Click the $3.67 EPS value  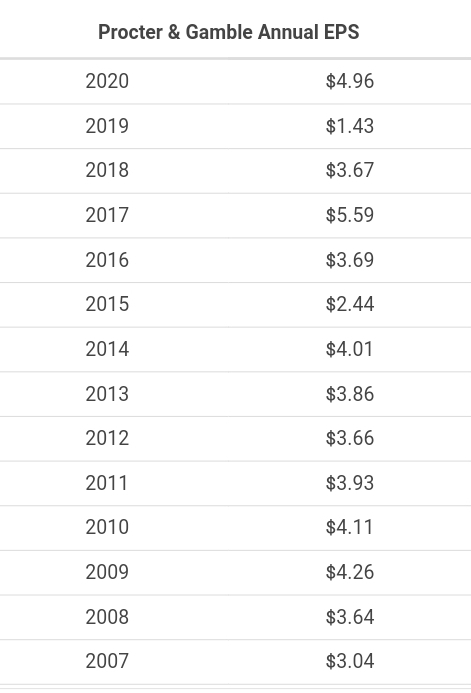(x=349, y=170)
